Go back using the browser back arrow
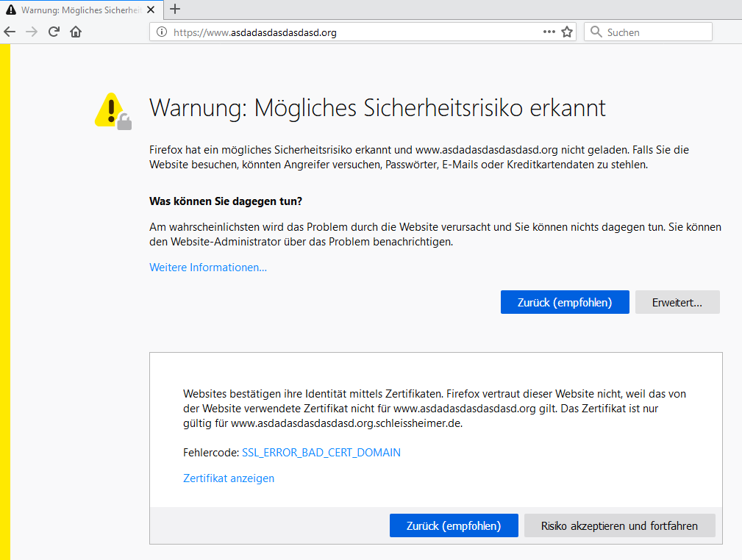The height and width of the screenshot is (560, 742). (x=10, y=32)
